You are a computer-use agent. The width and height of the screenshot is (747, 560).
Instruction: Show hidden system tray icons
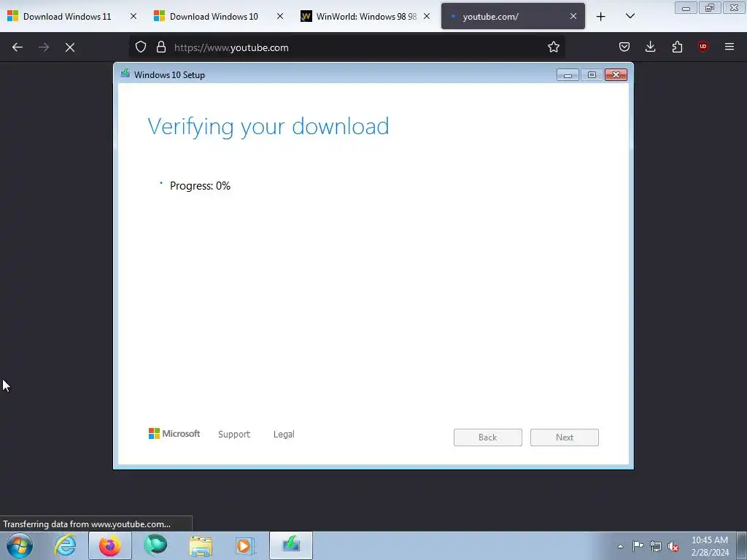(x=620, y=546)
